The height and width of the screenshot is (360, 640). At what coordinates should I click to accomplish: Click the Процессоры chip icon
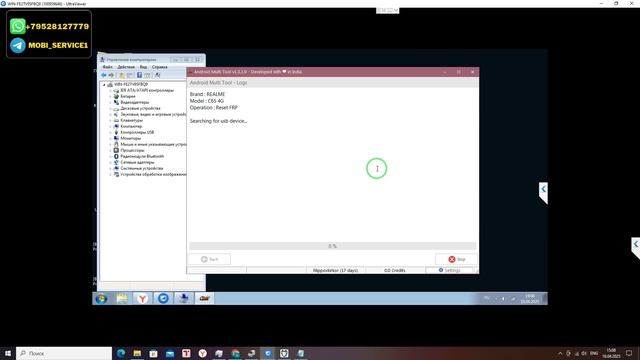point(116,150)
